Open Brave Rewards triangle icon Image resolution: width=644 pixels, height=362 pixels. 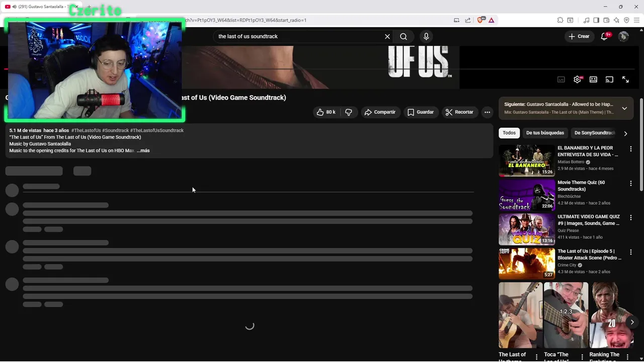[491, 20]
